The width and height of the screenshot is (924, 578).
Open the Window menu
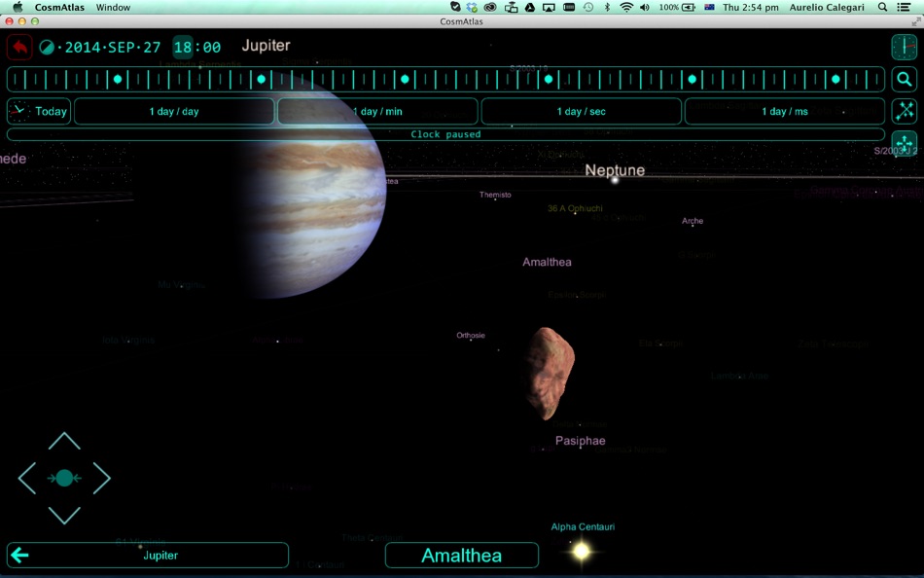pyautogui.click(x=113, y=7)
